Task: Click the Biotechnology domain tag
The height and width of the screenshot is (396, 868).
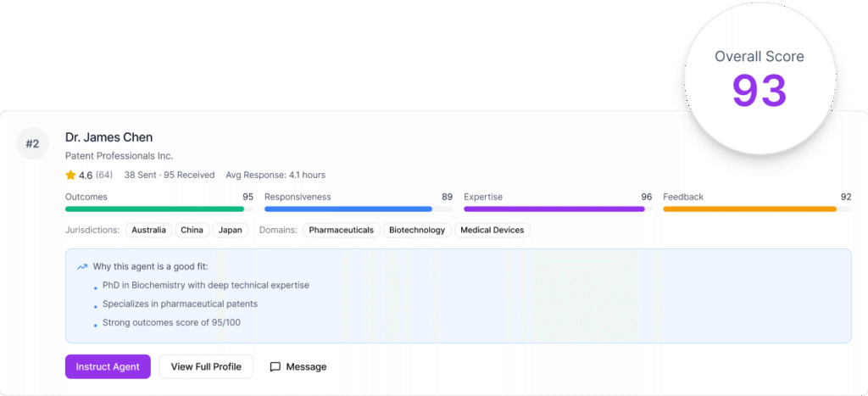Action: coord(417,230)
